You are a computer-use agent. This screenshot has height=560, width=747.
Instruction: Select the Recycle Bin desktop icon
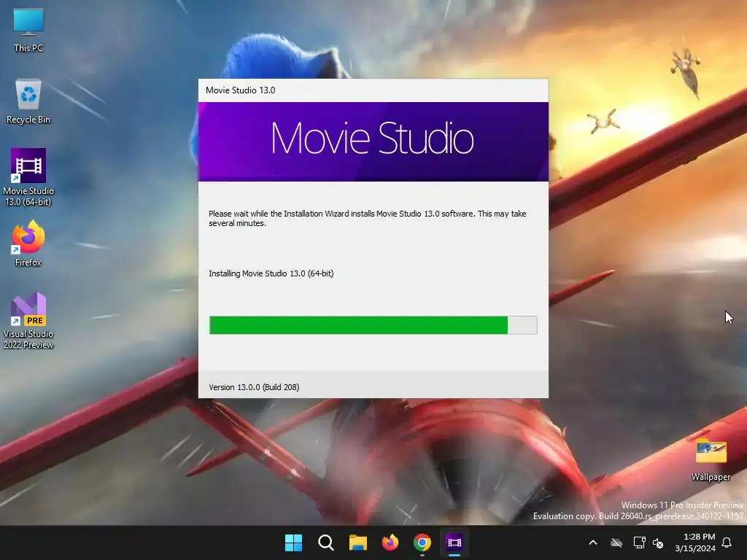(28, 101)
